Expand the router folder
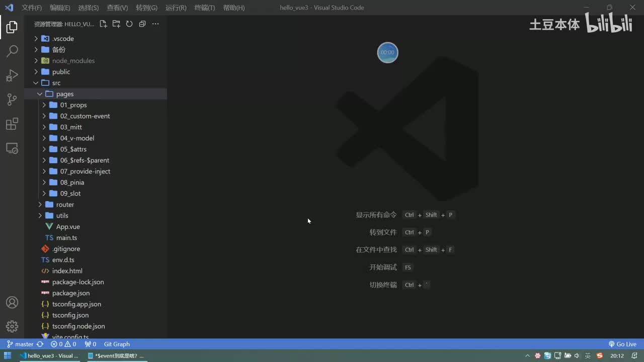The height and width of the screenshot is (362, 644). pyautogui.click(x=96, y=205)
